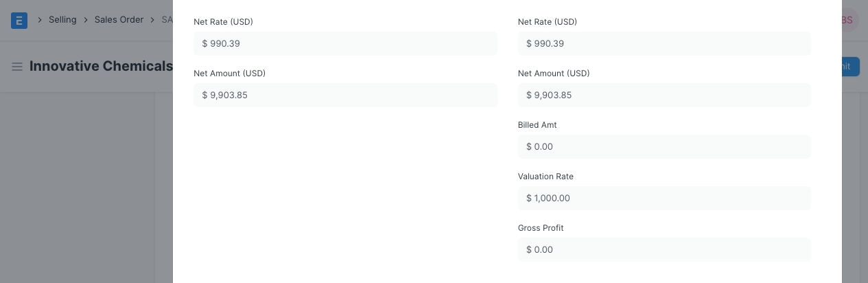This screenshot has width=868, height=283.
Task: Click the Billed Amt label
Action: click(537, 125)
